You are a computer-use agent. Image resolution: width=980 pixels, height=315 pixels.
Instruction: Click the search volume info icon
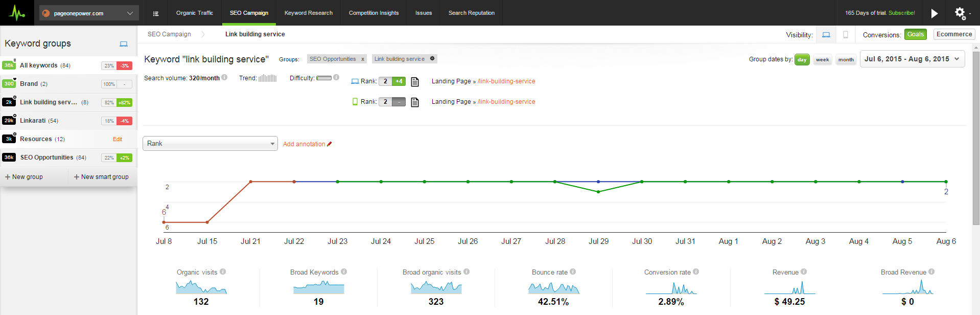224,78
